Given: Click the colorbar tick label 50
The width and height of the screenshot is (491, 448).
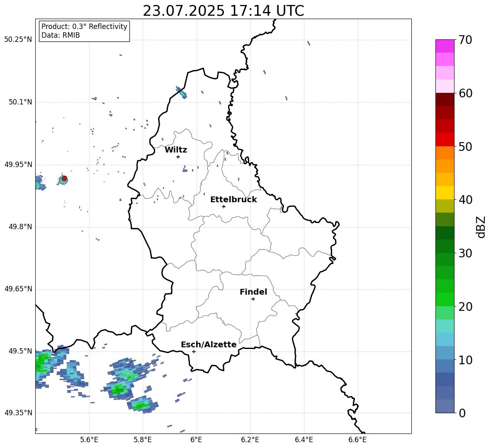Looking at the screenshot, I should [x=465, y=146].
